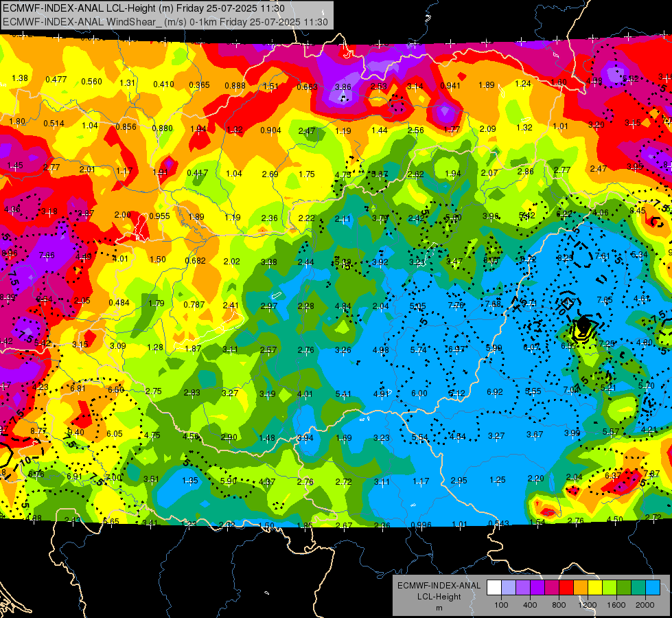Click the legend label 800
Viewport: 672px width, 618px height.
(559, 605)
